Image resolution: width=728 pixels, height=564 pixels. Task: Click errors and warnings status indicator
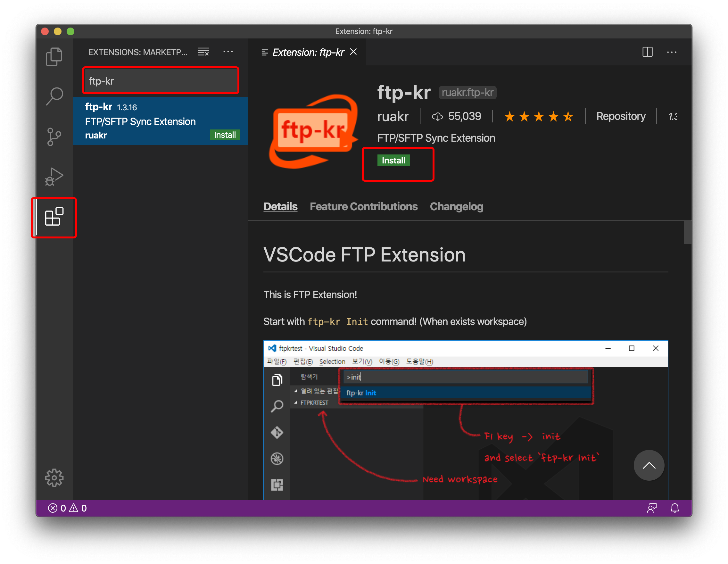coord(67,508)
